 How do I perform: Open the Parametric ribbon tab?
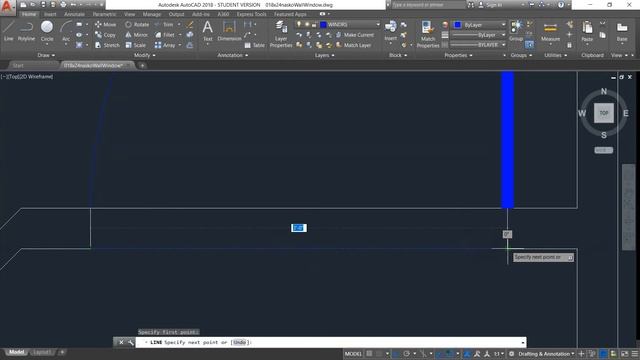pos(104,14)
